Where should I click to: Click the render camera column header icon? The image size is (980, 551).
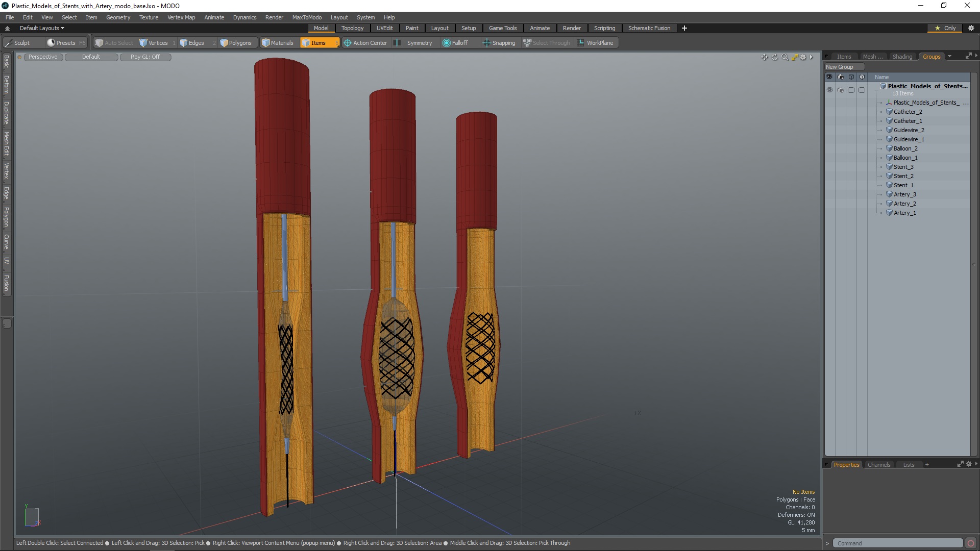(841, 77)
